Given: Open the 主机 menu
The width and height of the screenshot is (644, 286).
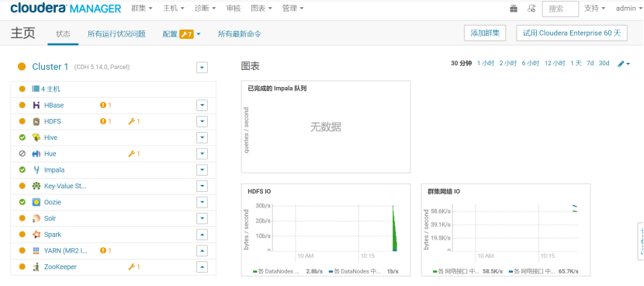Looking at the screenshot, I should [x=173, y=9].
